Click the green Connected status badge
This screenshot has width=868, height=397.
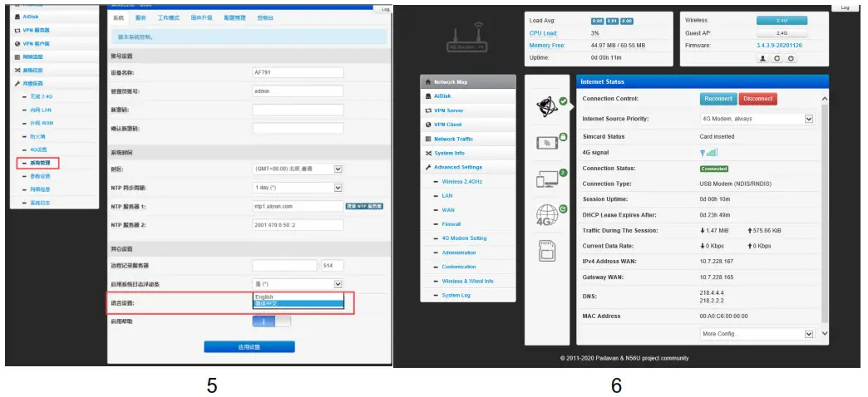pyautogui.click(x=714, y=169)
